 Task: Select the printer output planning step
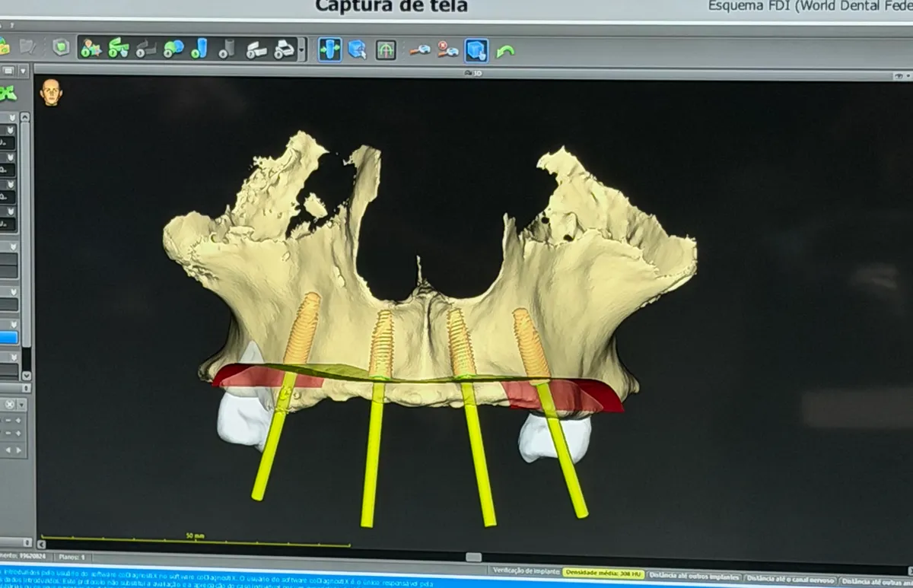coord(285,49)
